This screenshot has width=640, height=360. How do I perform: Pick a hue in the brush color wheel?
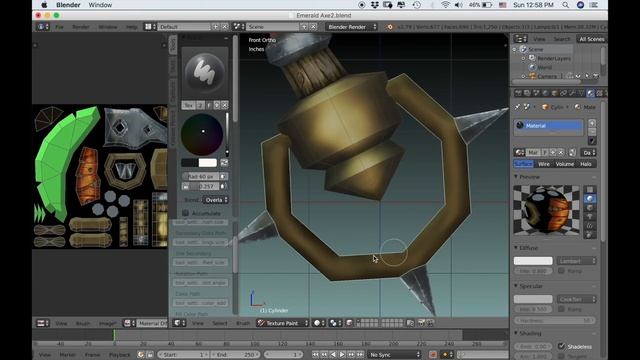click(x=202, y=134)
